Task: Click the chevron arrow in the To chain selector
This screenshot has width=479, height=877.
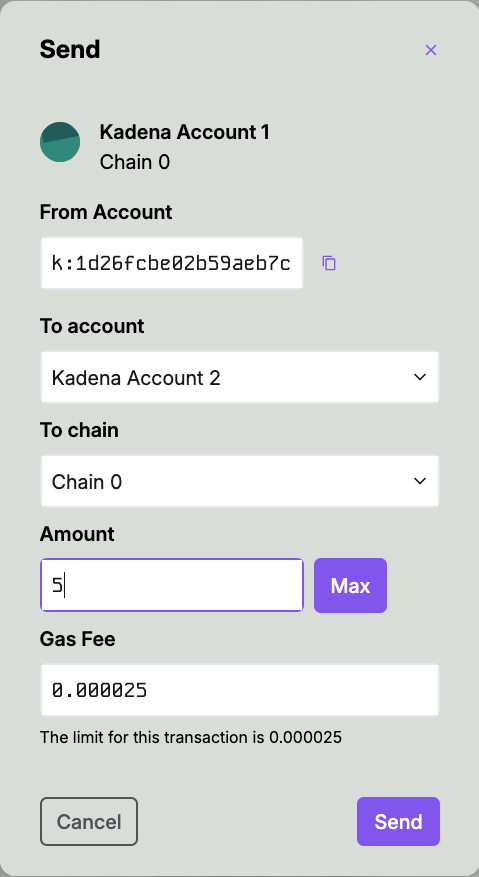Action: [x=420, y=481]
